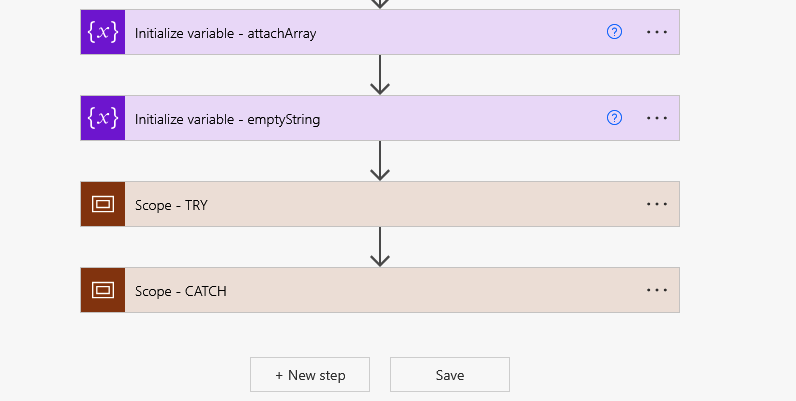Click the arrow between attachArray and emptyString
The width and height of the screenshot is (796, 401).
(379, 75)
